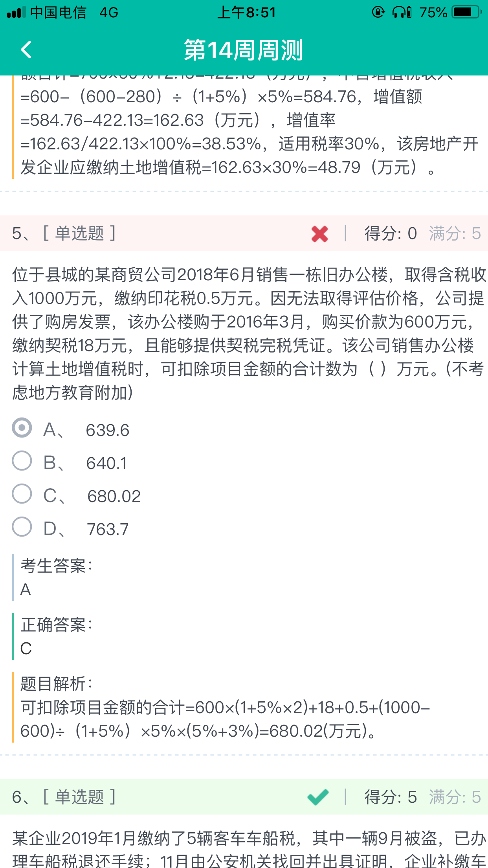Tap the headphones icon in status bar
Image resolution: width=488 pixels, height=868 pixels.
tap(402, 13)
